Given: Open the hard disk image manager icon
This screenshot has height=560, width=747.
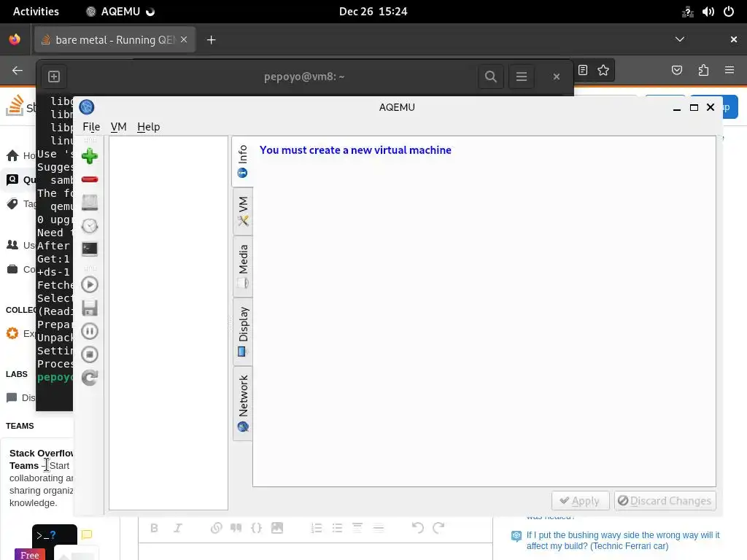Looking at the screenshot, I should click(x=90, y=203).
